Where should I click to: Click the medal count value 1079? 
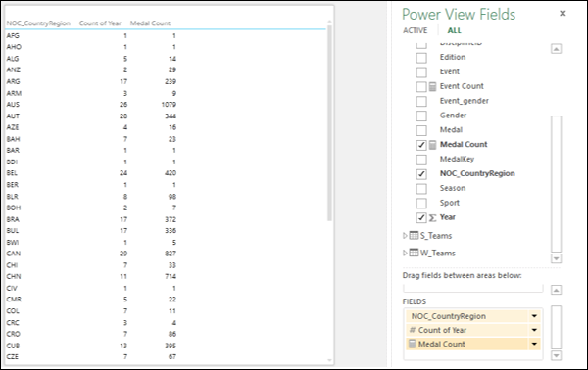point(169,105)
